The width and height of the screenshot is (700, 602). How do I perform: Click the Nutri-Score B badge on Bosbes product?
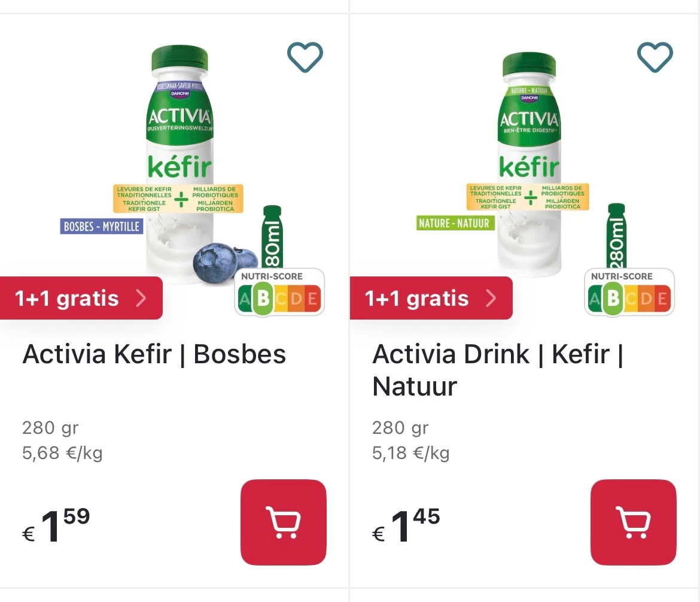tap(279, 292)
